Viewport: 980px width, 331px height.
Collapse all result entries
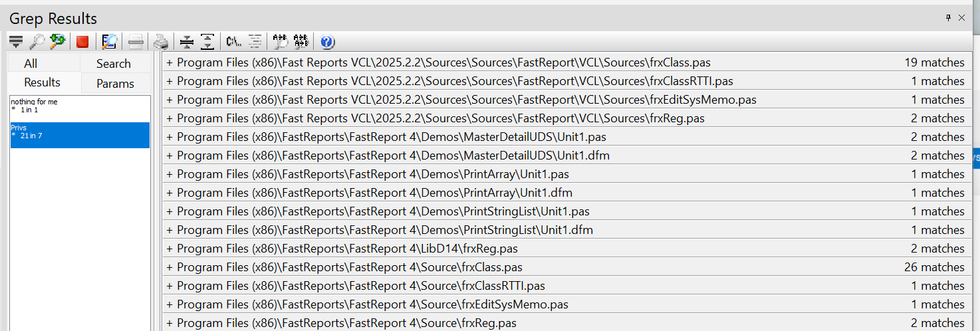[187, 42]
